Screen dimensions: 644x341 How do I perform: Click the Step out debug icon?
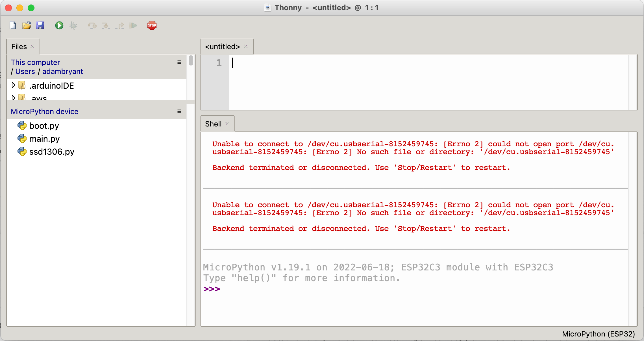click(x=119, y=26)
